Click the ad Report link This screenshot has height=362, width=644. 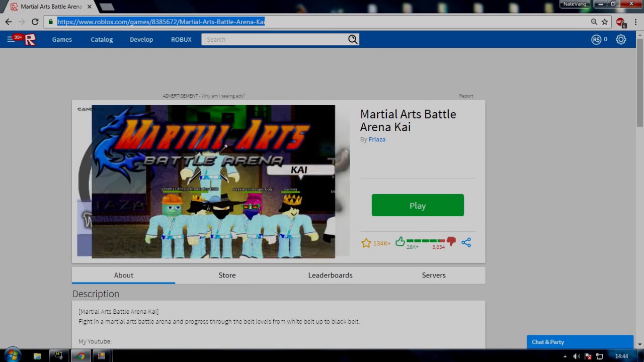[466, 96]
